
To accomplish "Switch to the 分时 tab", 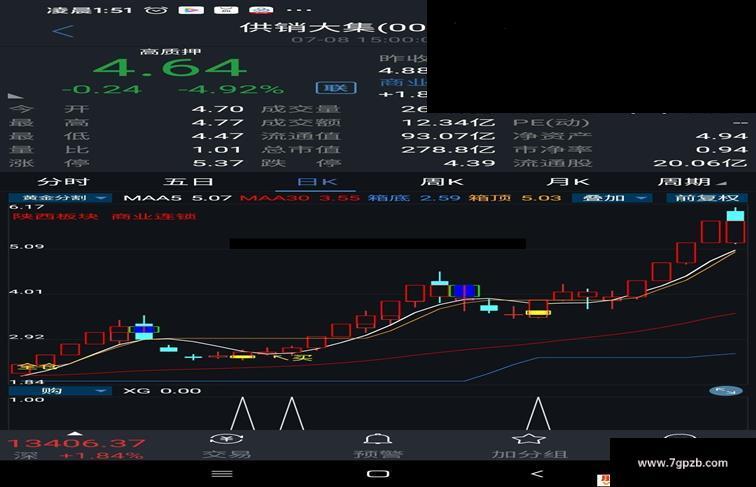I will tap(63, 182).
